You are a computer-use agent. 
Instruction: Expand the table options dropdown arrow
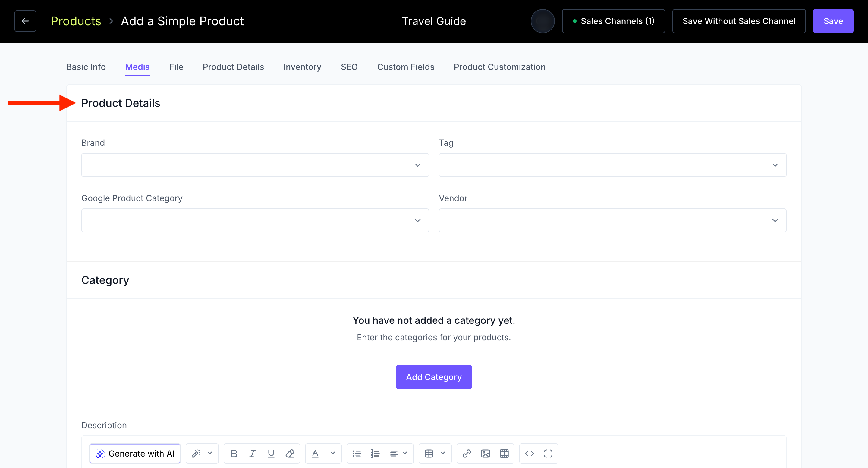(x=443, y=453)
